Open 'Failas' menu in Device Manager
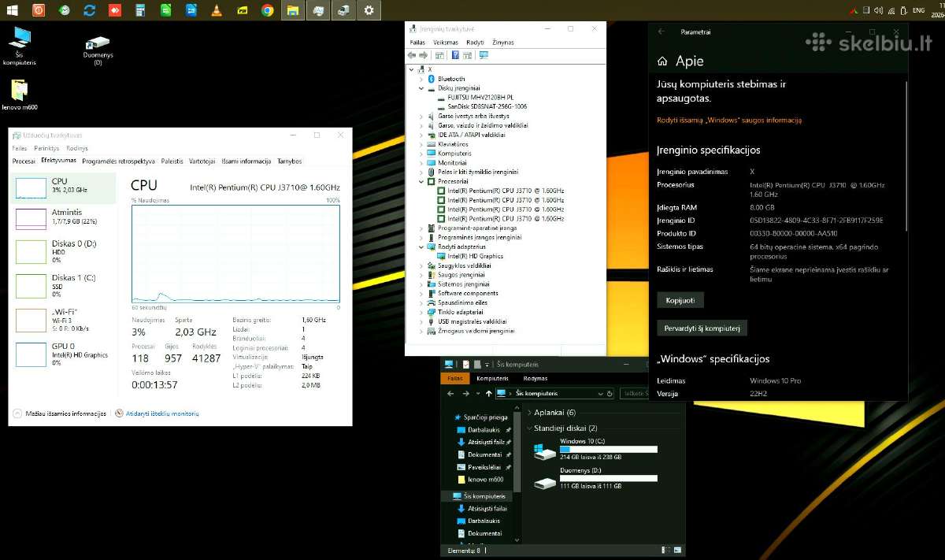Viewport: 945px width, 560px height. [x=417, y=43]
